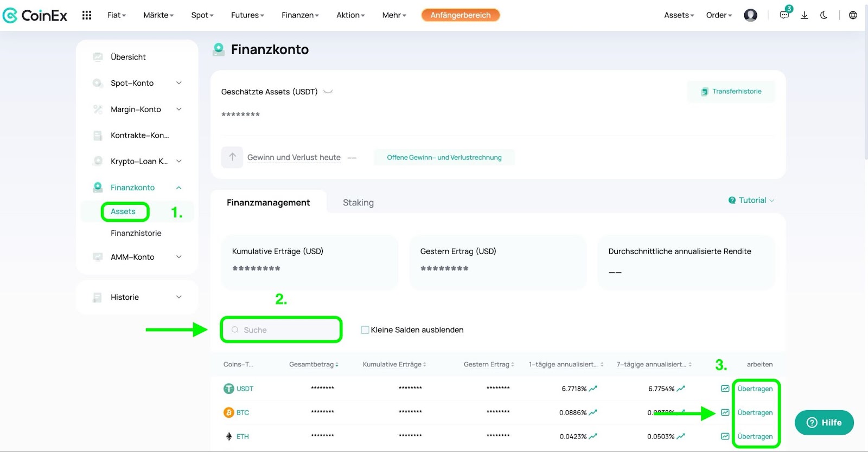The height and width of the screenshot is (452, 868).
Task: Expand the Krypto-Loan sidebar section
Action: click(179, 161)
